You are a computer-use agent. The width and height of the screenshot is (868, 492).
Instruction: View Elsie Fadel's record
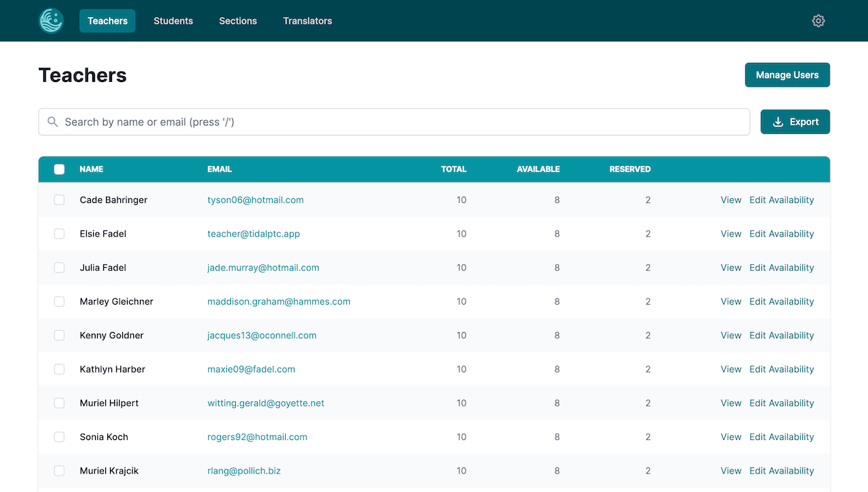[731, 234]
